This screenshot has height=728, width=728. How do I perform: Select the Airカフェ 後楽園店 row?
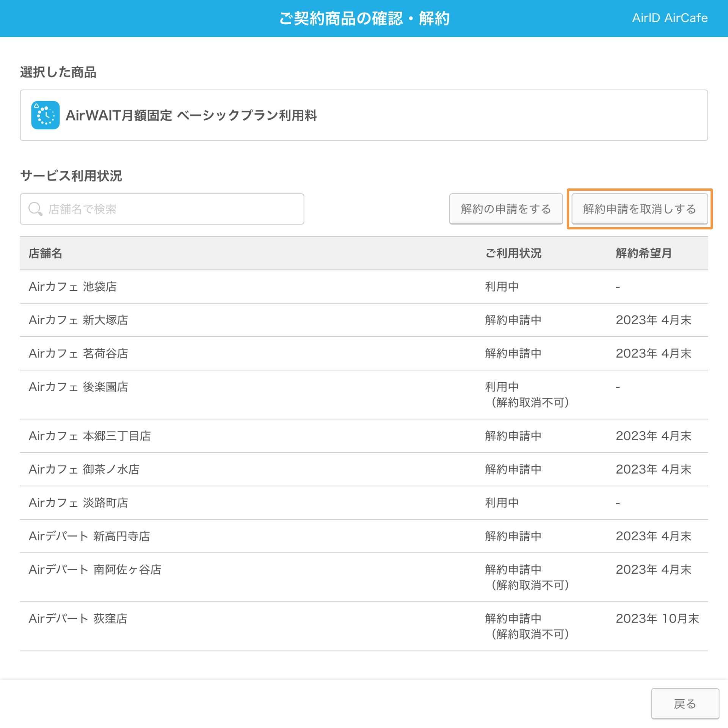364,395
